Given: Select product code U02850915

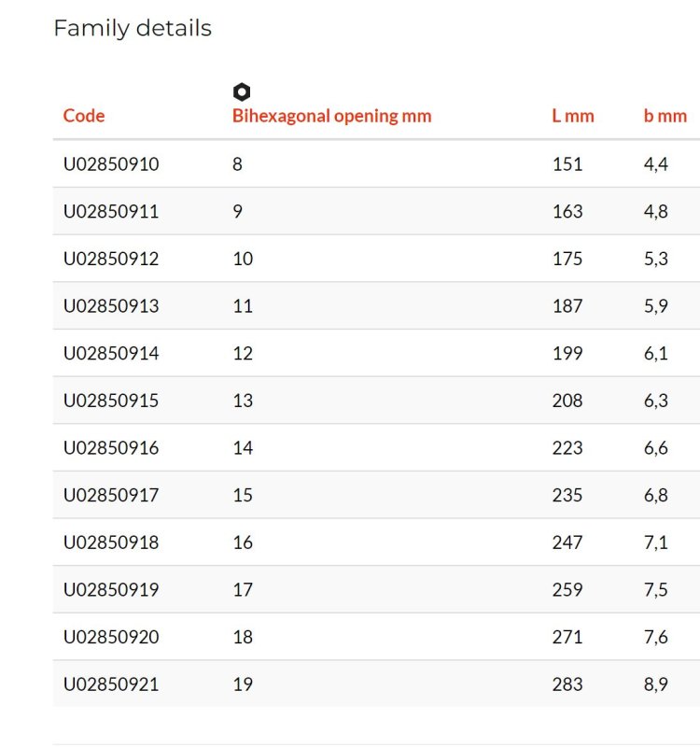Looking at the screenshot, I should (111, 401).
